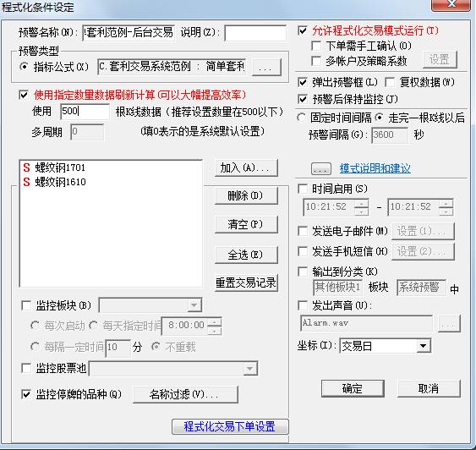Select the 每次启动 radio option
Screen dimensions: 476x450
tap(35, 326)
